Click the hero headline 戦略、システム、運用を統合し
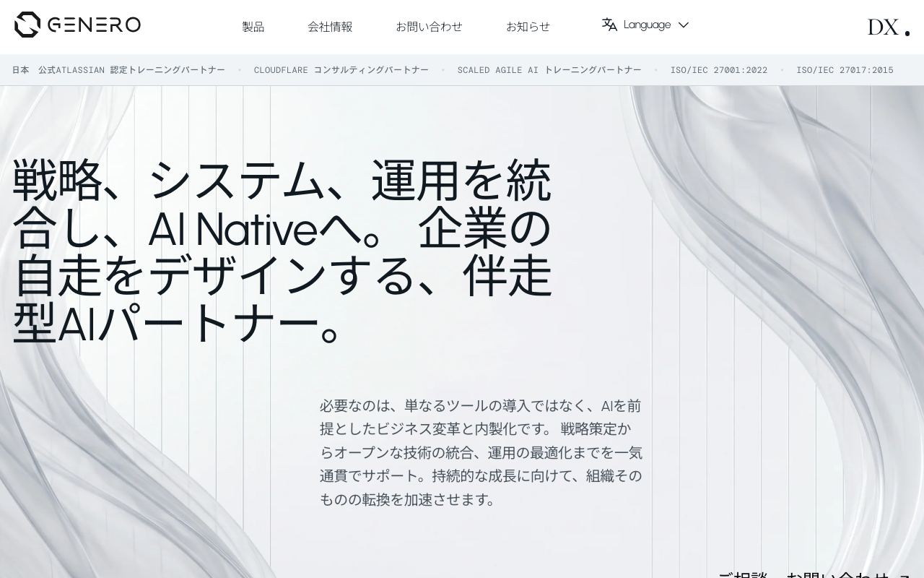Screen dimensions: 924x578 282,251
